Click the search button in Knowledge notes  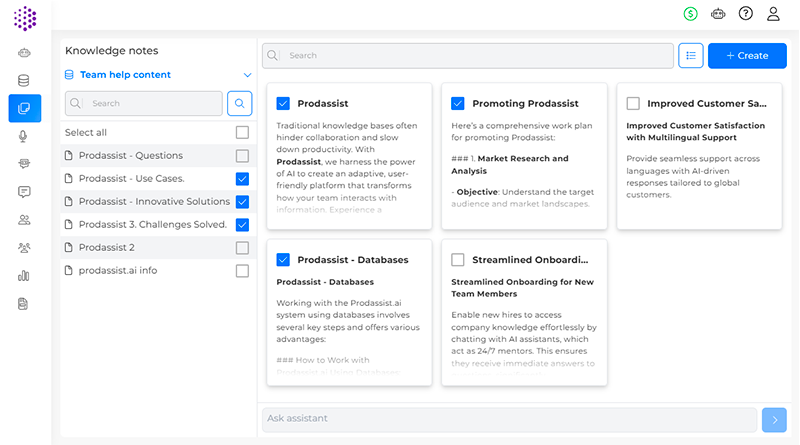click(240, 103)
